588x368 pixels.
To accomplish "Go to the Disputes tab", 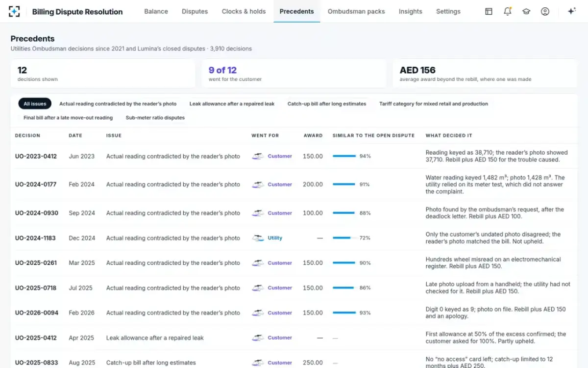I will pos(195,11).
